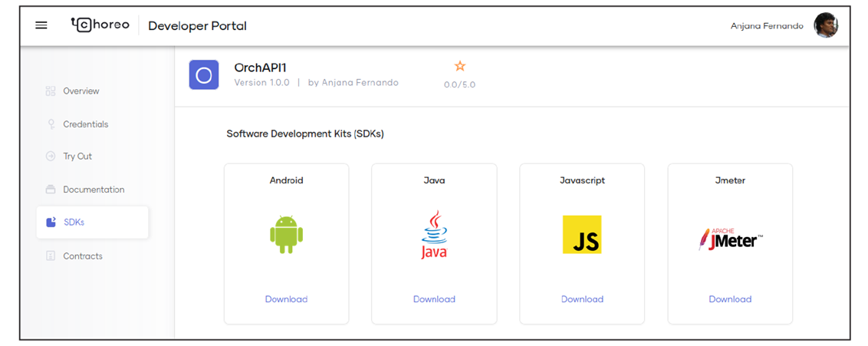Viewport: 868px width, 346px height.
Task: Click the Javascript card title
Action: click(582, 180)
